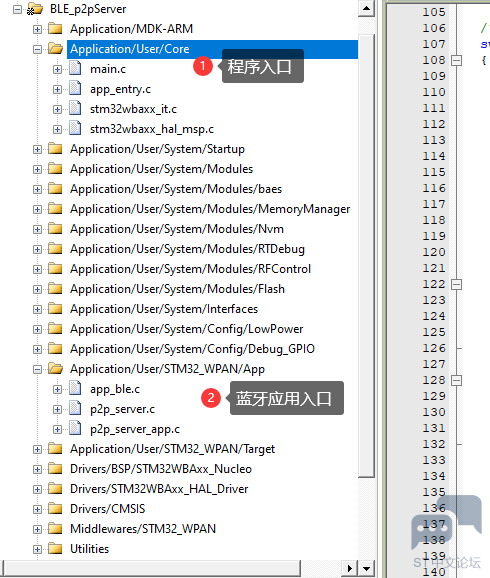
Task: Expand the Application/User/System/Startup folder
Action: (37, 149)
